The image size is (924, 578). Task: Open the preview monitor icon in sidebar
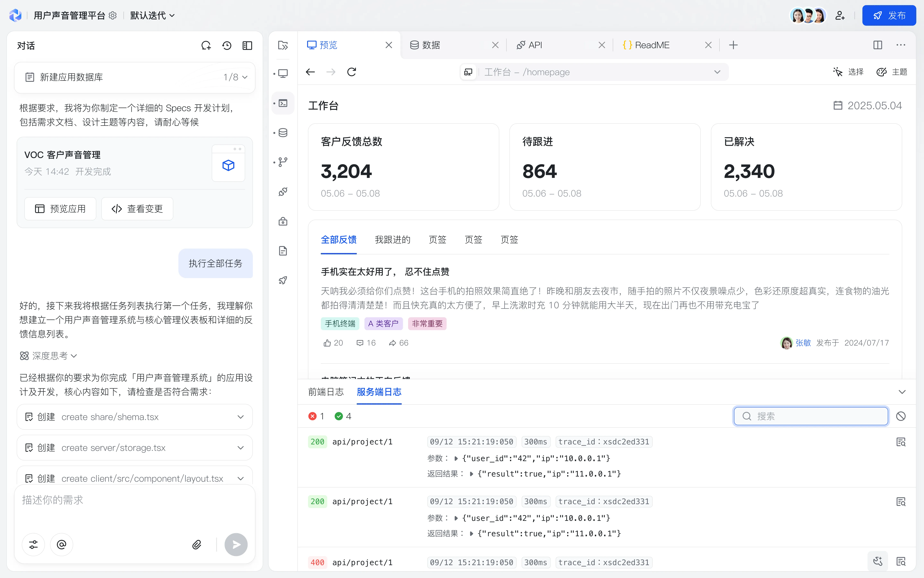[283, 73]
